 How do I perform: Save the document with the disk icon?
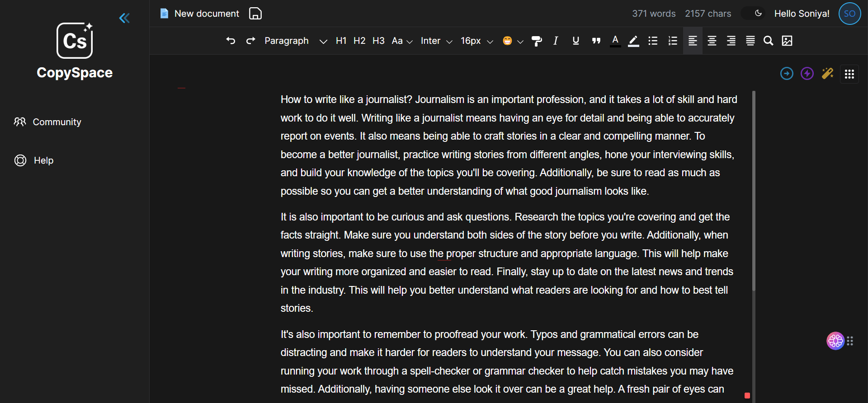coord(255,14)
